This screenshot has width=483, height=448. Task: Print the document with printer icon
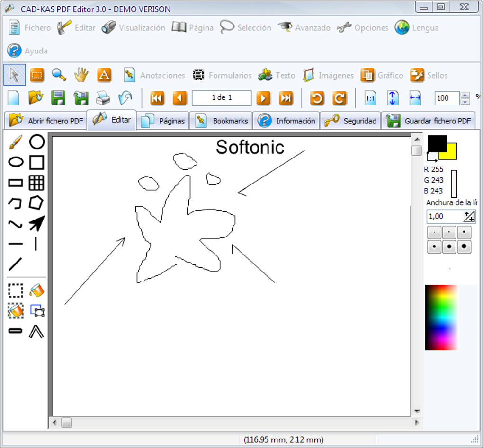pos(103,98)
